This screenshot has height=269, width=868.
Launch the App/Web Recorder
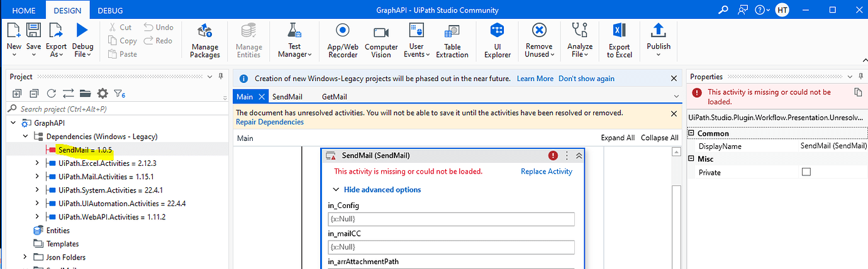[x=343, y=41]
